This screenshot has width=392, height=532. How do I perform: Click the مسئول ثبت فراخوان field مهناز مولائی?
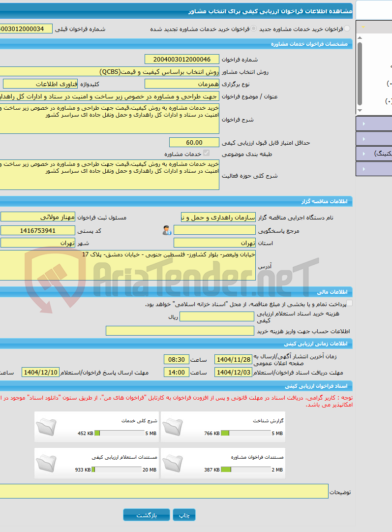38,217
